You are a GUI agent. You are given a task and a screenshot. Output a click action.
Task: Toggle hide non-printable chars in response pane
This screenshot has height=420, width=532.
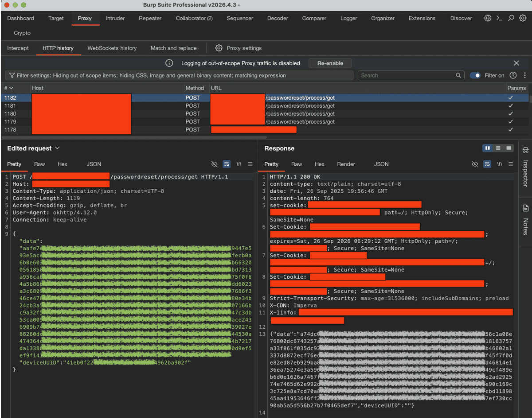(475, 164)
